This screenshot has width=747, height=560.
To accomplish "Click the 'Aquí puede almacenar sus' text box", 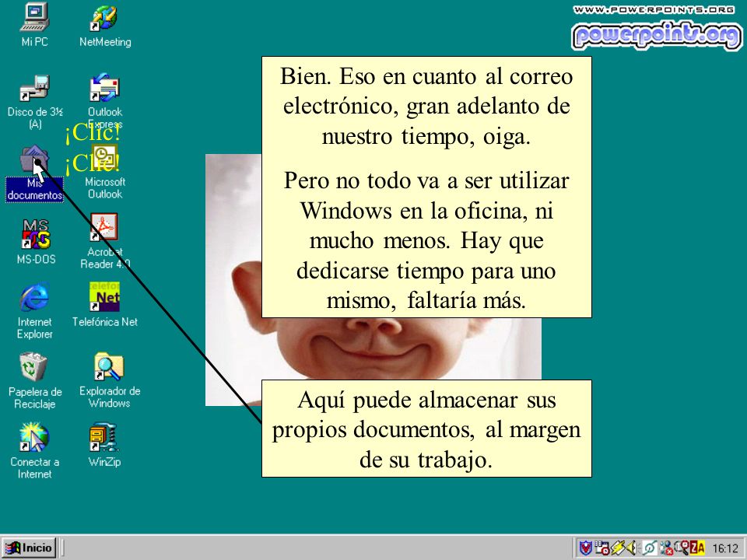I will pyautogui.click(x=426, y=429).
